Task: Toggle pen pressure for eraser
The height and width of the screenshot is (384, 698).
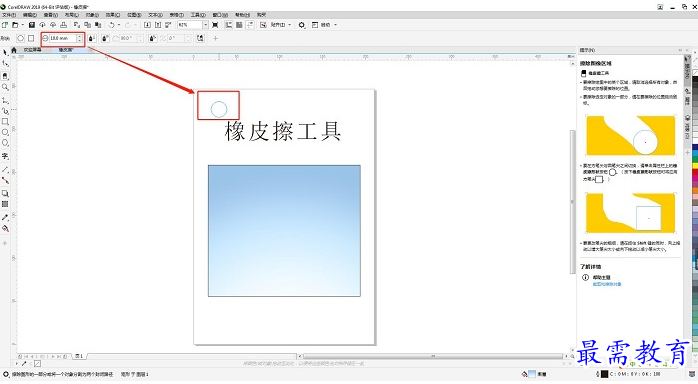Action: tap(92, 38)
